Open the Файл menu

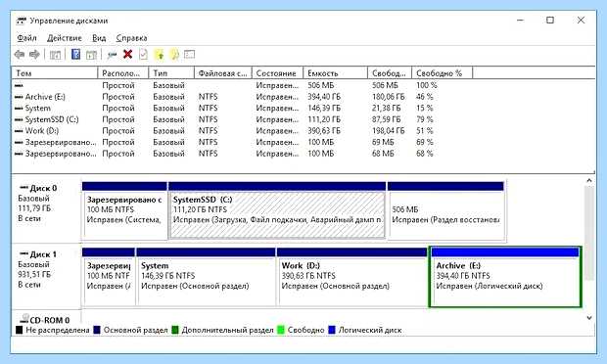coord(26,38)
